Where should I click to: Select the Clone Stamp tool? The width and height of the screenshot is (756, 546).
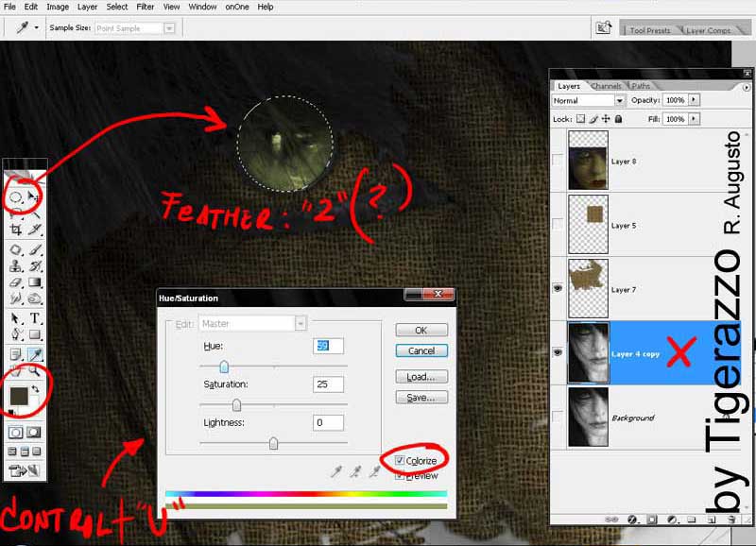15,266
